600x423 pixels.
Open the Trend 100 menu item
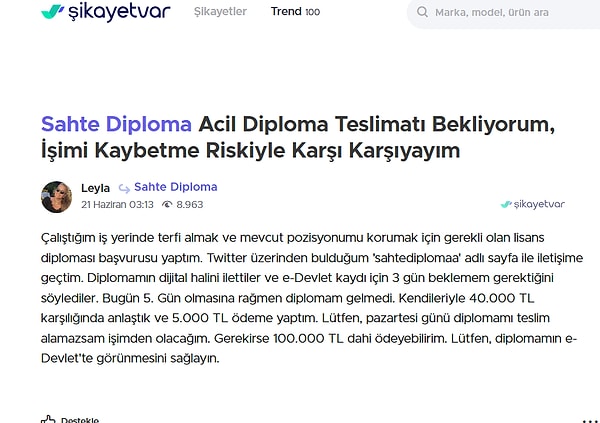[x=295, y=11]
